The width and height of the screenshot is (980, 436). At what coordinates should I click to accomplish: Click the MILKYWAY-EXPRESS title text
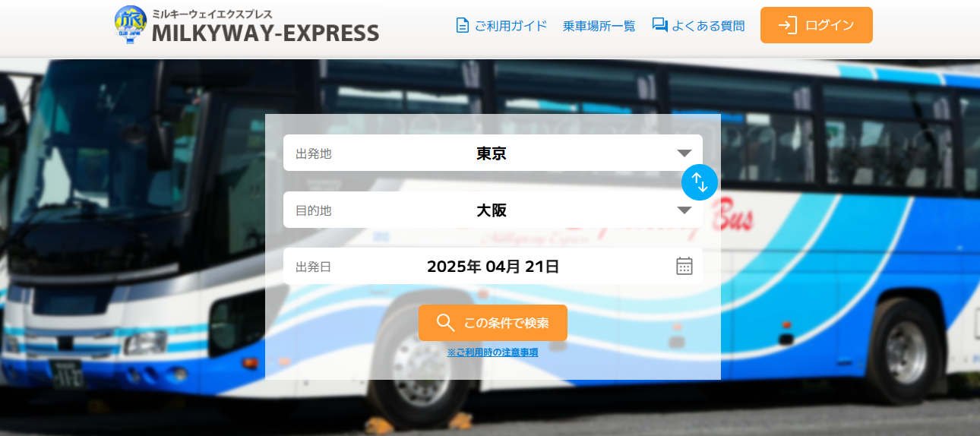click(265, 33)
